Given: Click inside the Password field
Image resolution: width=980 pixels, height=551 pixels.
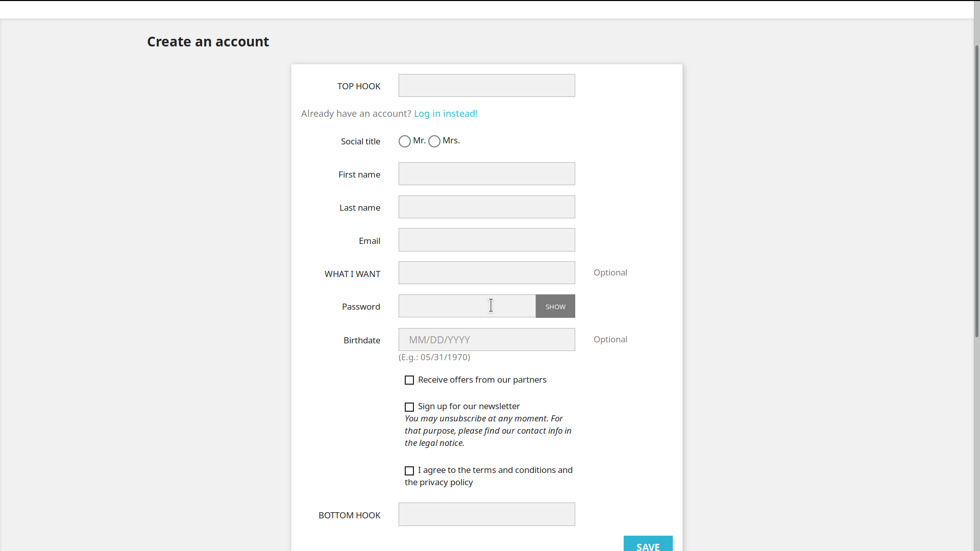Looking at the screenshot, I should point(467,306).
